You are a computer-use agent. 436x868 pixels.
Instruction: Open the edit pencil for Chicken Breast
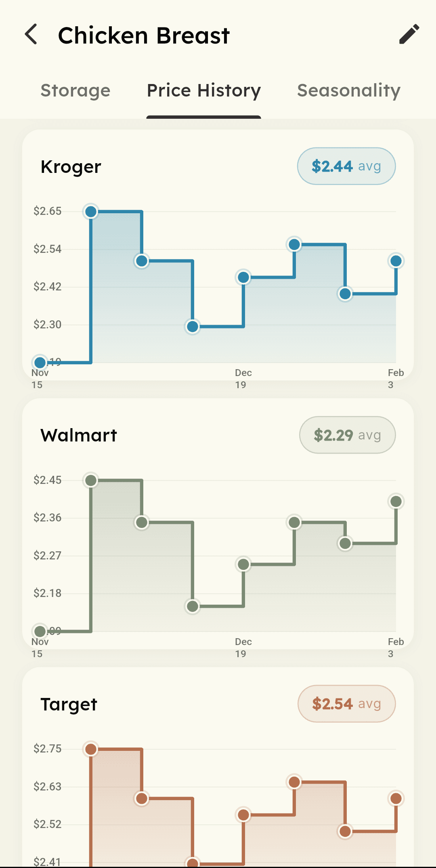[409, 35]
